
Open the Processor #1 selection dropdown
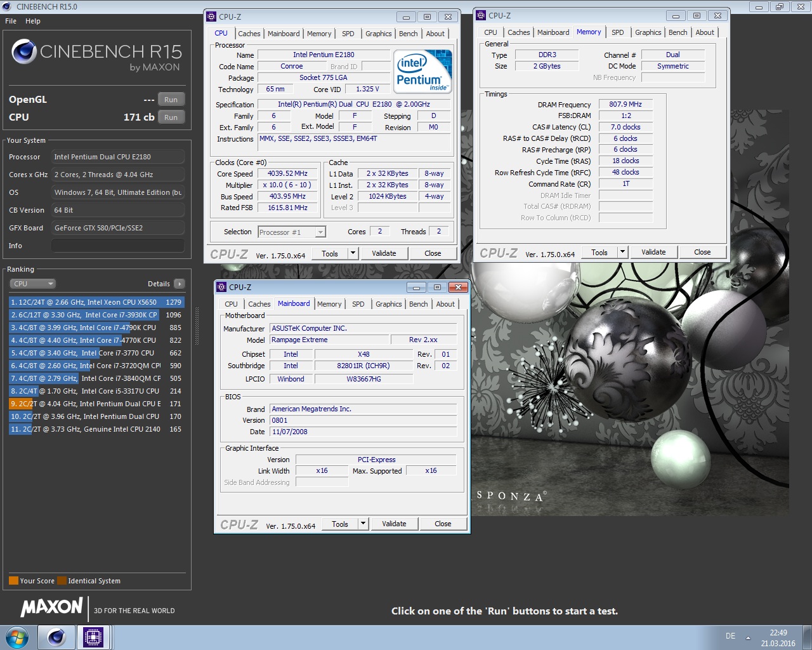(x=292, y=232)
